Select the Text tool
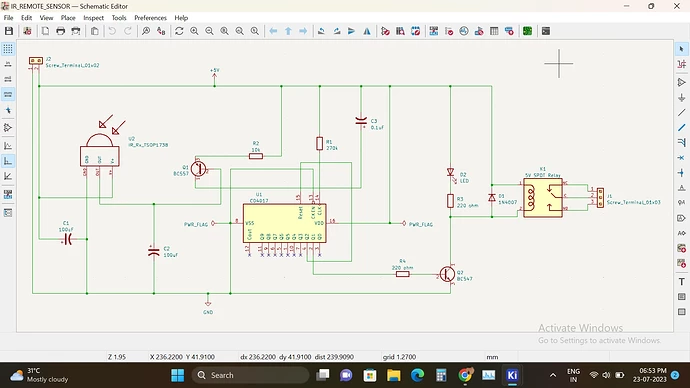690x388 pixels. [682, 282]
